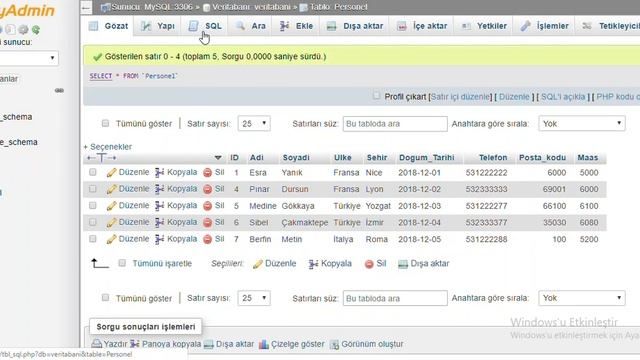640x360 pixels.
Task: Tick the checkbox for Pınar Dursun row
Action: 93,189
